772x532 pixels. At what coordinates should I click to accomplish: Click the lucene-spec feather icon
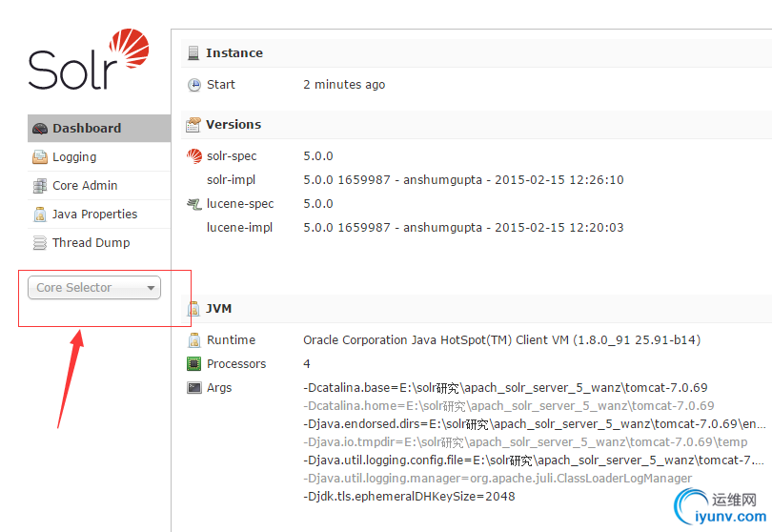(194, 203)
